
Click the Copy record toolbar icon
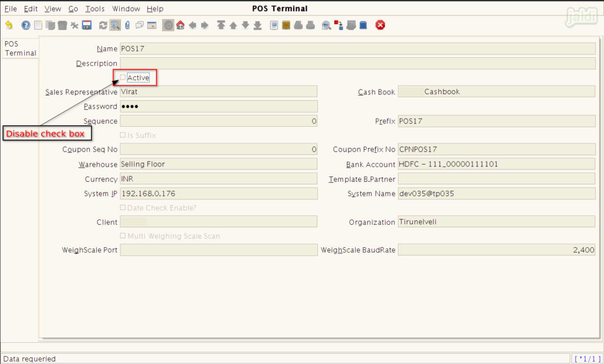click(x=50, y=25)
